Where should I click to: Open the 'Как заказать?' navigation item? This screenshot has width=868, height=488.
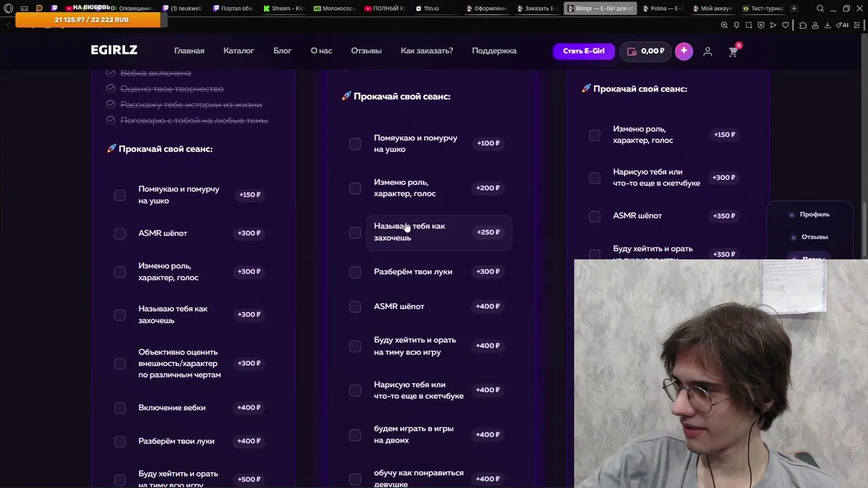click(x=427, y=51)
